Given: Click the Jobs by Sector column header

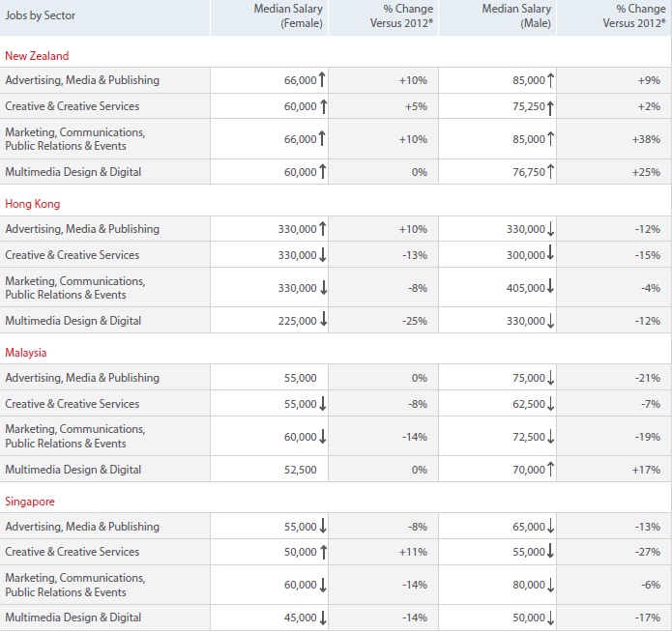Looking at the screenshot, I should point(41,15).
